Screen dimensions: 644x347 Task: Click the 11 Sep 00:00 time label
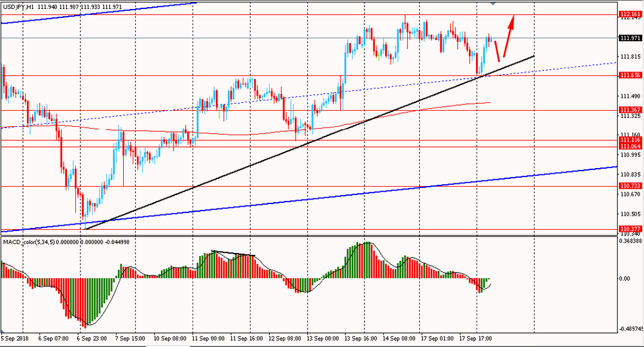tap(208, 339)
